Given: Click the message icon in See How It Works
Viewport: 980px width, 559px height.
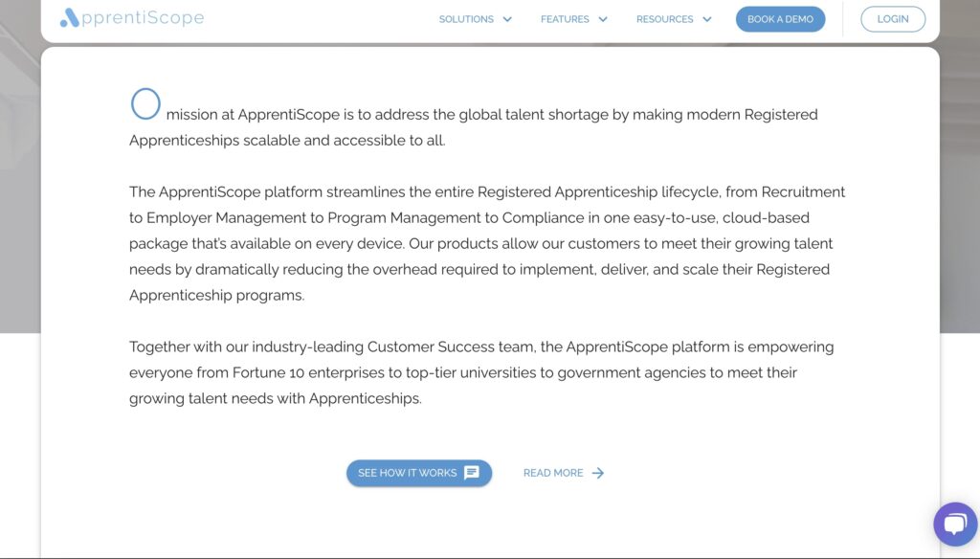Looking at the screenshot, I should (x=472, y=473).
